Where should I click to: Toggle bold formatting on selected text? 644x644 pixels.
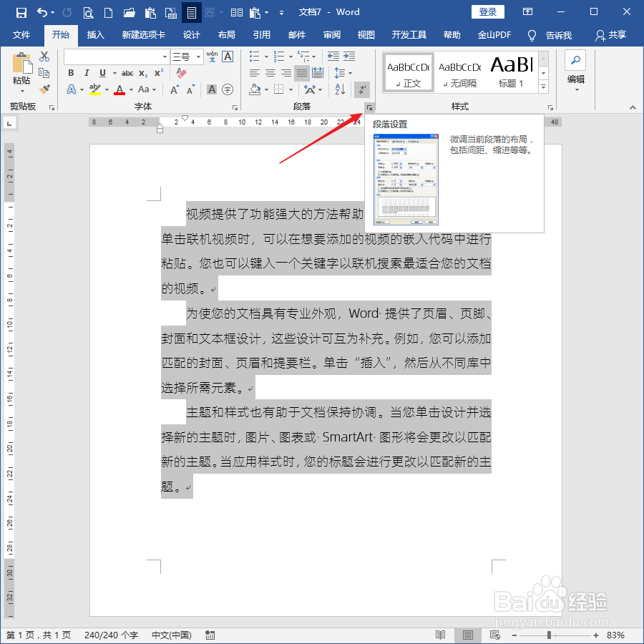(70, 72)
